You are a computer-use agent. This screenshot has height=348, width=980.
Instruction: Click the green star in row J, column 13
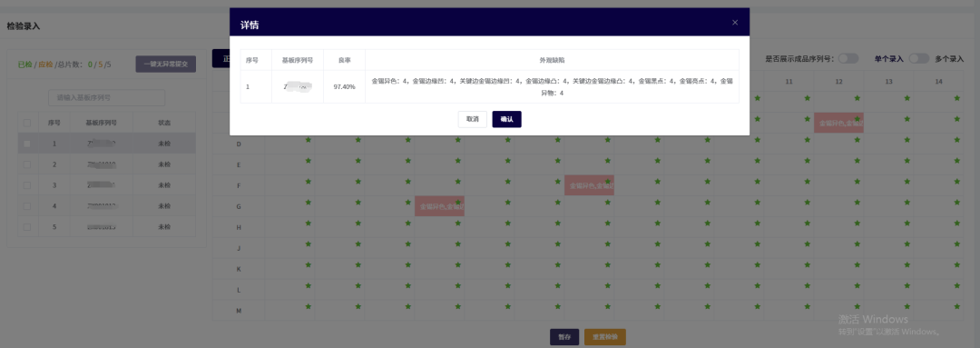(x=906, y=244)
